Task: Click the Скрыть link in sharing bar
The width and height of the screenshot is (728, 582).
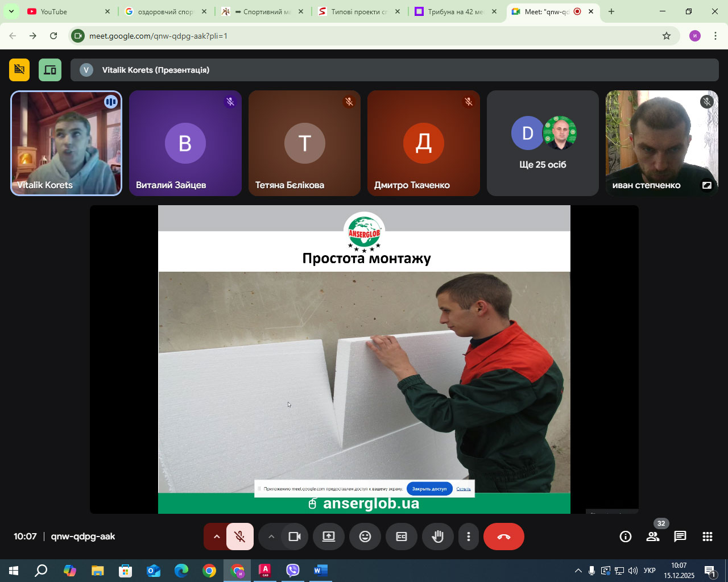Action: click(x=464, y=489)
